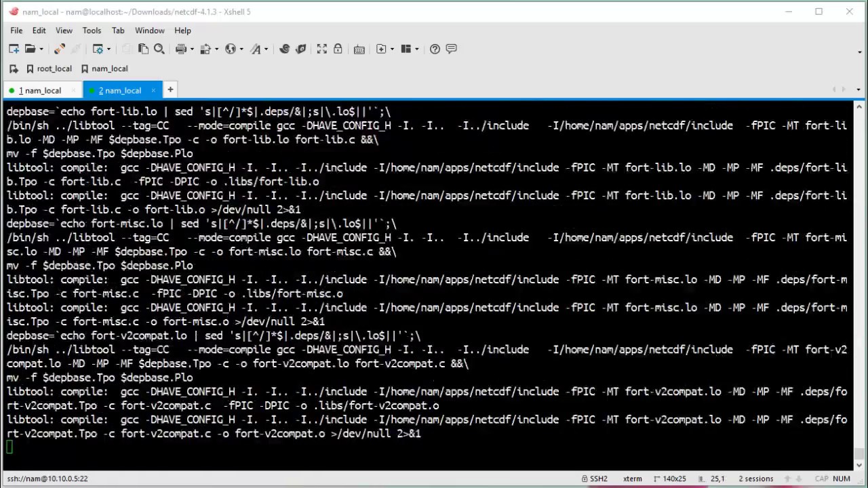Screen dimensions: 868x488
Task: Expand the Properties gear dropdown arrow
Action: coord(108,49)
